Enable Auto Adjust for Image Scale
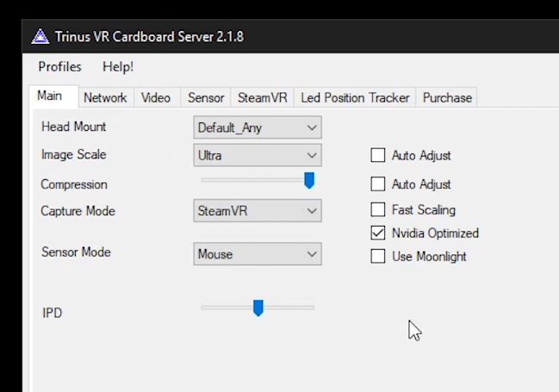 (x=377, y=156)
